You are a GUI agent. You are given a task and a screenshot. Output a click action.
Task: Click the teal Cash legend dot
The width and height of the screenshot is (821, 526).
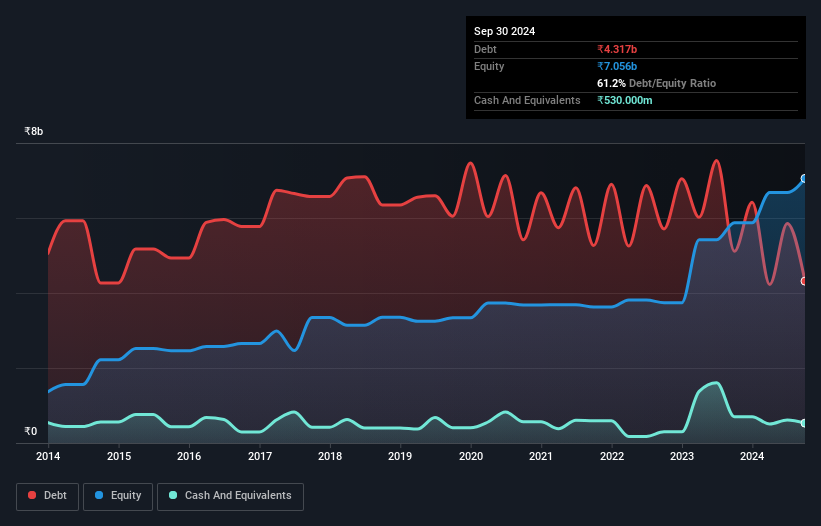pos(173,495)
